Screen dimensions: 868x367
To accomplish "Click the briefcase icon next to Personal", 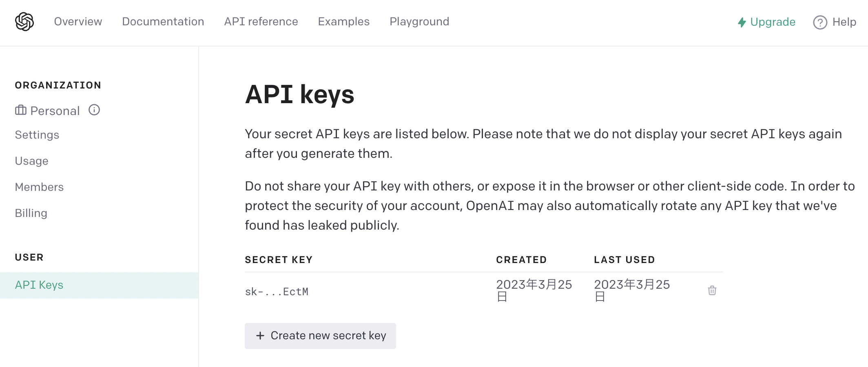I will (x=21, y=110).
